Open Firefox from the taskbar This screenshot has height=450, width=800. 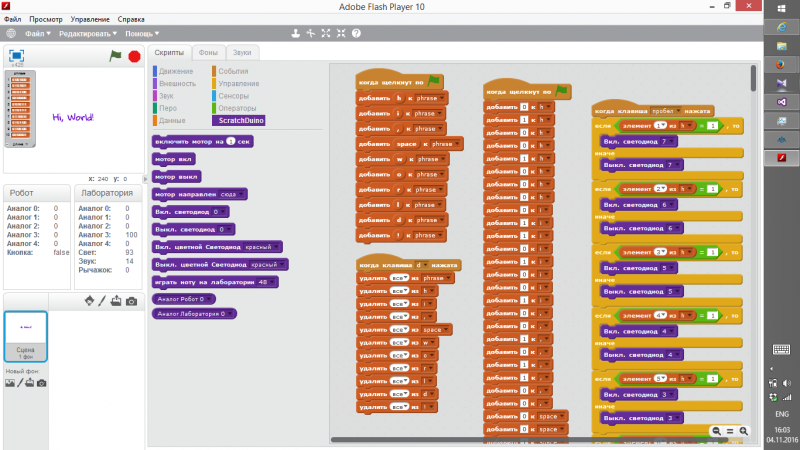click(781, 64)
